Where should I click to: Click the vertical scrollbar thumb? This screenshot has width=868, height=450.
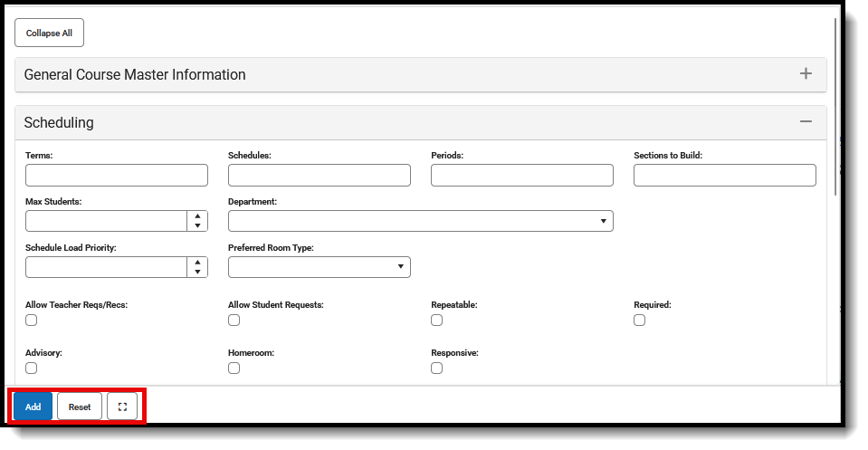837,104
